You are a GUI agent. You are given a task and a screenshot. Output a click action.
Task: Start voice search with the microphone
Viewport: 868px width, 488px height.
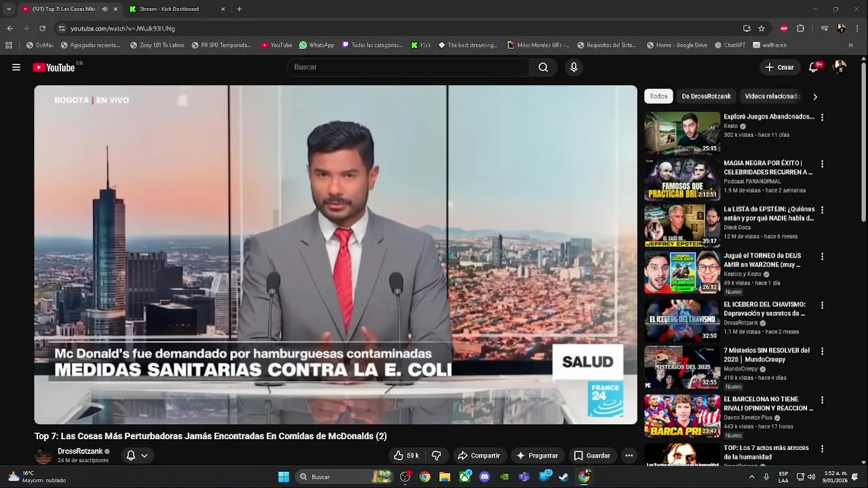[x=574, y=67]
